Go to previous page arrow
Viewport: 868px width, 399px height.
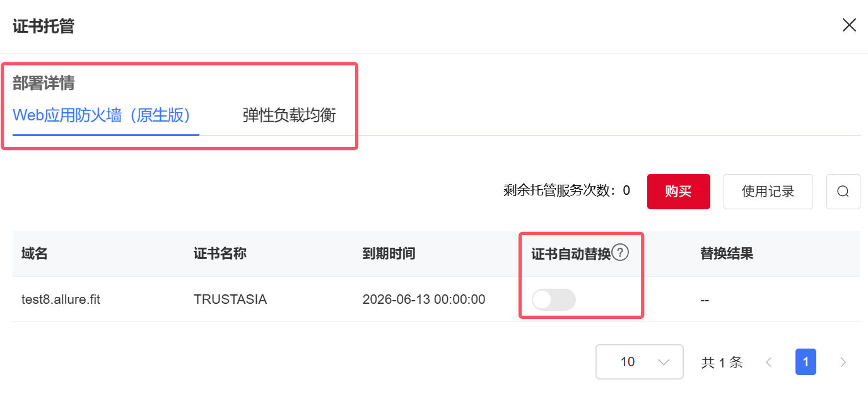coord(768,362)
